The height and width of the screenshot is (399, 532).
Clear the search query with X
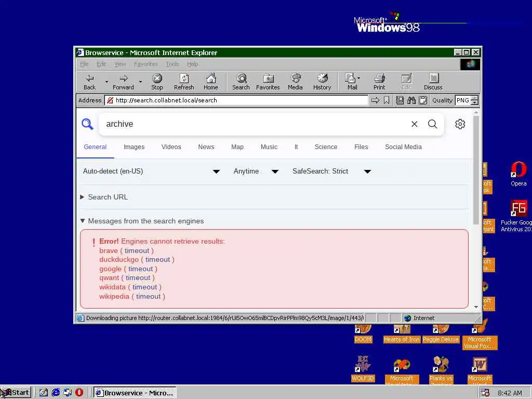point(414,124)
